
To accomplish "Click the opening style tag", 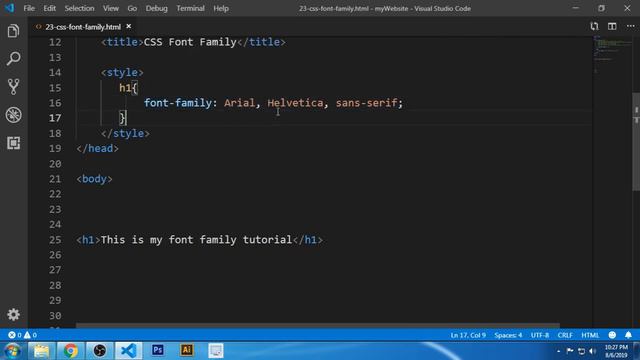I will tap(122, 73).
